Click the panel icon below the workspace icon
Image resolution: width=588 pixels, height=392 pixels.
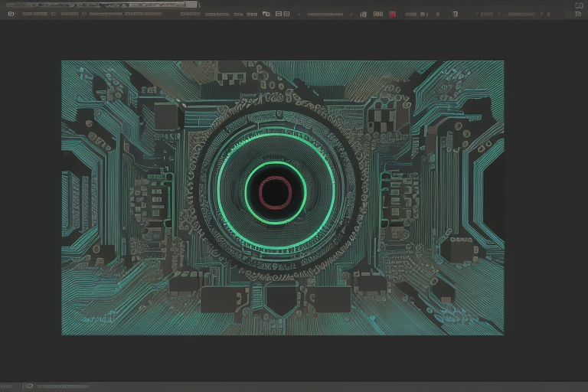click(579, 14)
